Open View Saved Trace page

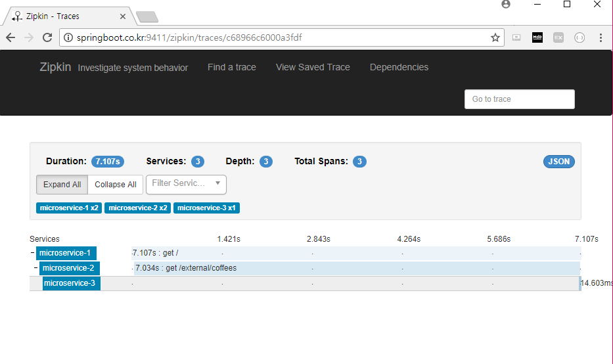tap(313, 67)
